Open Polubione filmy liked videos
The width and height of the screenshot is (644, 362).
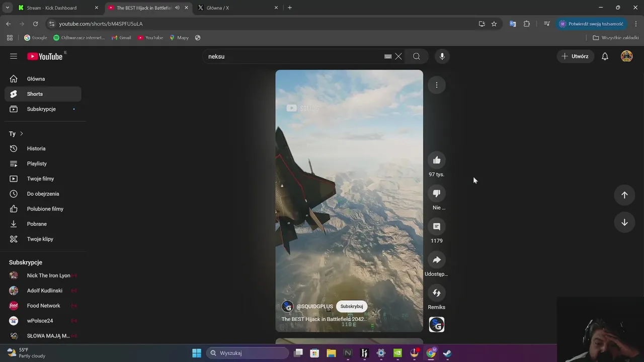(x=43, y=209)
